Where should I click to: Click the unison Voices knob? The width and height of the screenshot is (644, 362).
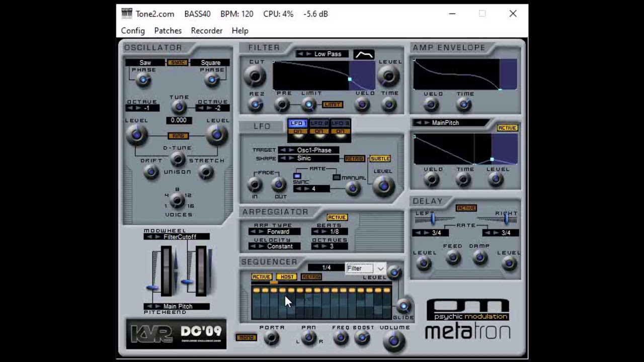coord(177,201)
